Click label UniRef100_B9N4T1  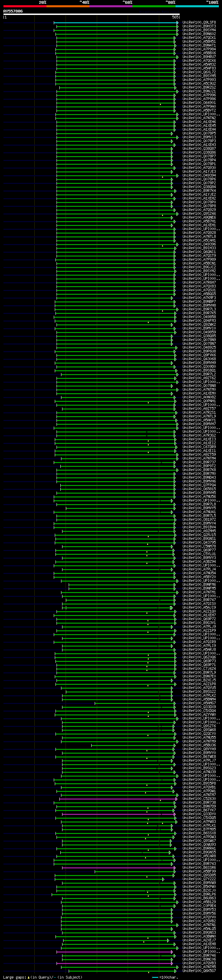[199, 45]
